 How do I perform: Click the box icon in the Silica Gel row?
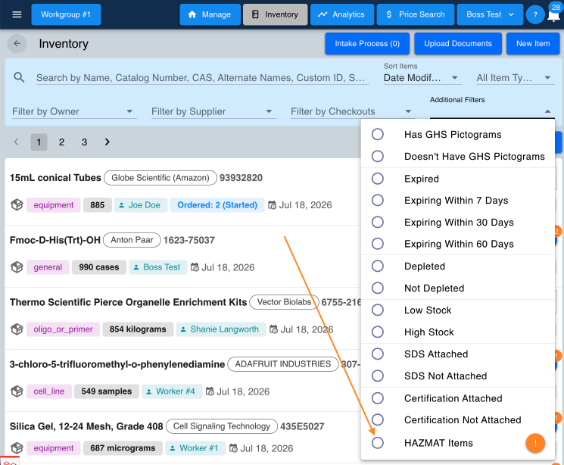17,448
